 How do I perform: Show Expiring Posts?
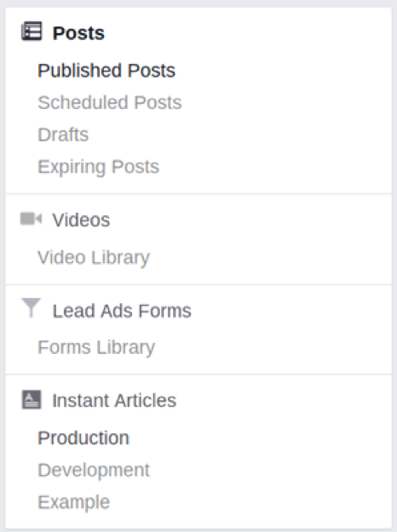99,167
